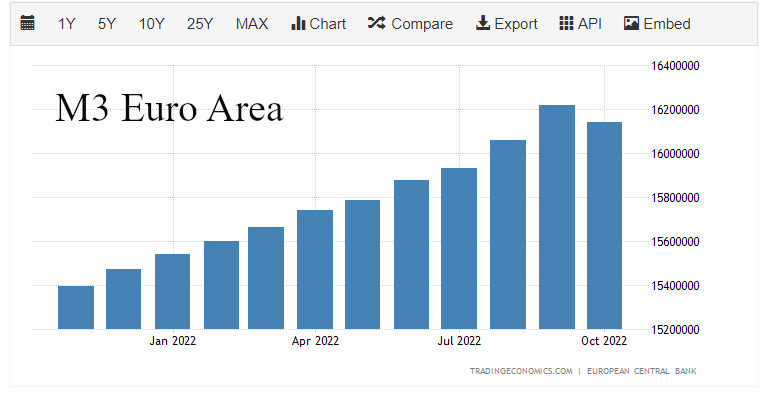Viewport: 772px width, 399px height.
Task: Click the 15200000 axis label
Action: point(675,330)
